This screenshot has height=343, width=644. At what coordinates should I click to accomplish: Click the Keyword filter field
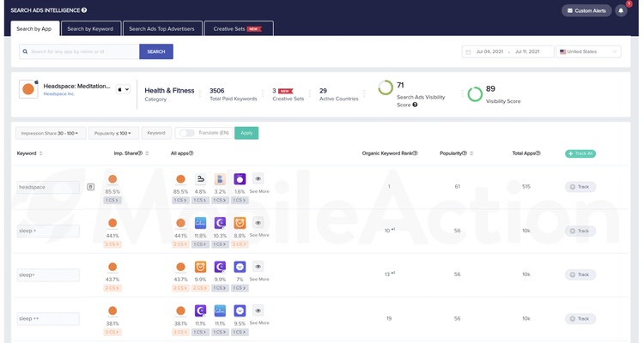[x=156, y=133]
